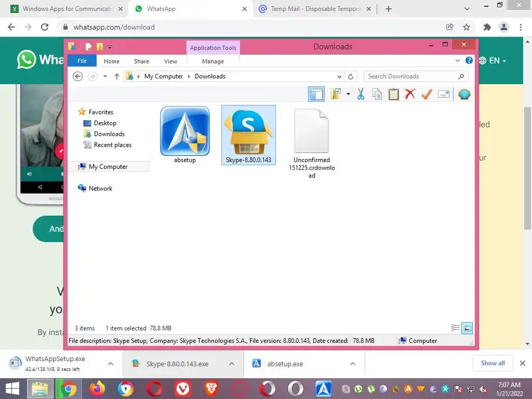Click the orange checkmark Properties icon
The image size is (532, 399).
click(427, 94)
